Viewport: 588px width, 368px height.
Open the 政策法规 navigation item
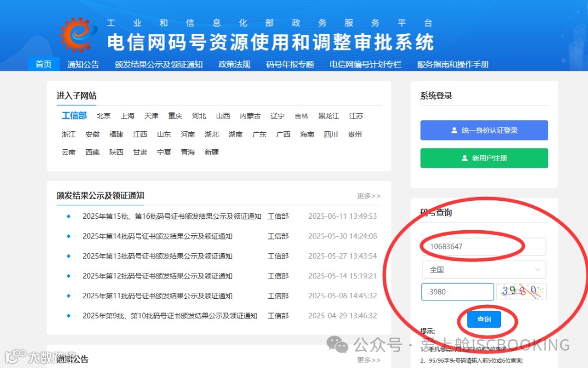tap(234, 64)
